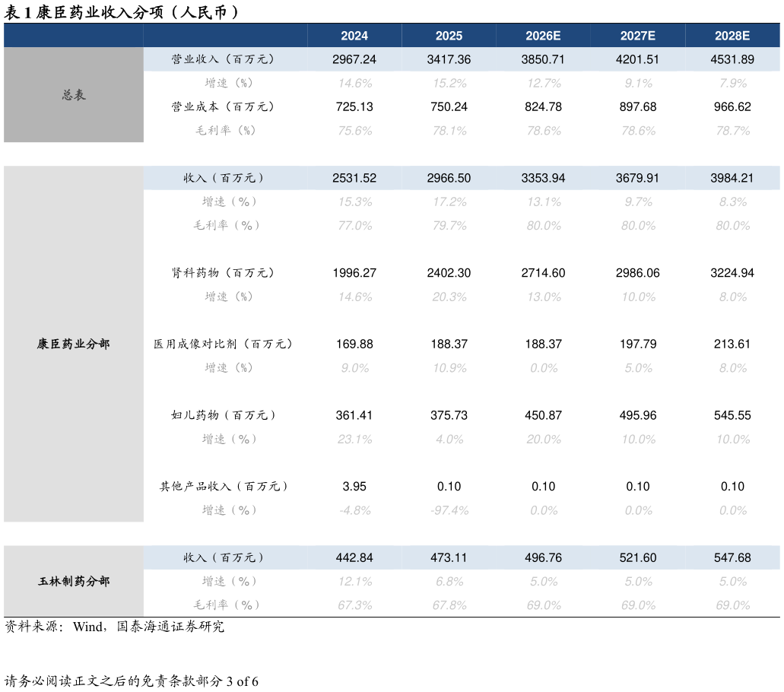Click the '妇儿药物（百万元）' row label
784x692 pixels.
tap(223, 415)
